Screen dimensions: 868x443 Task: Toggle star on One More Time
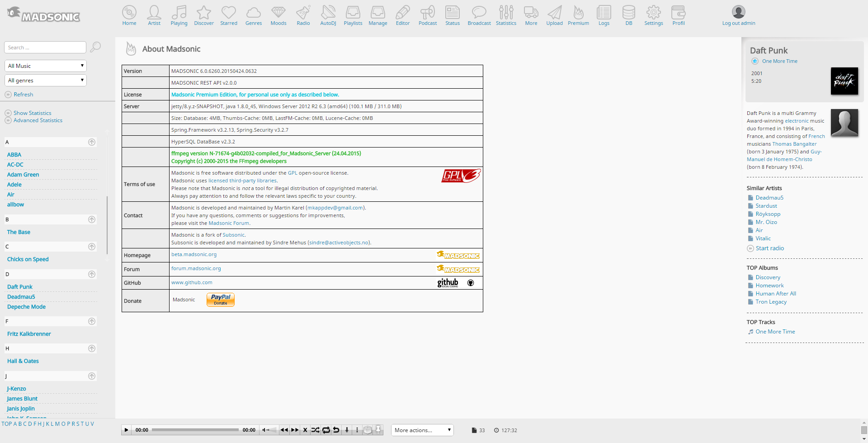755,61
